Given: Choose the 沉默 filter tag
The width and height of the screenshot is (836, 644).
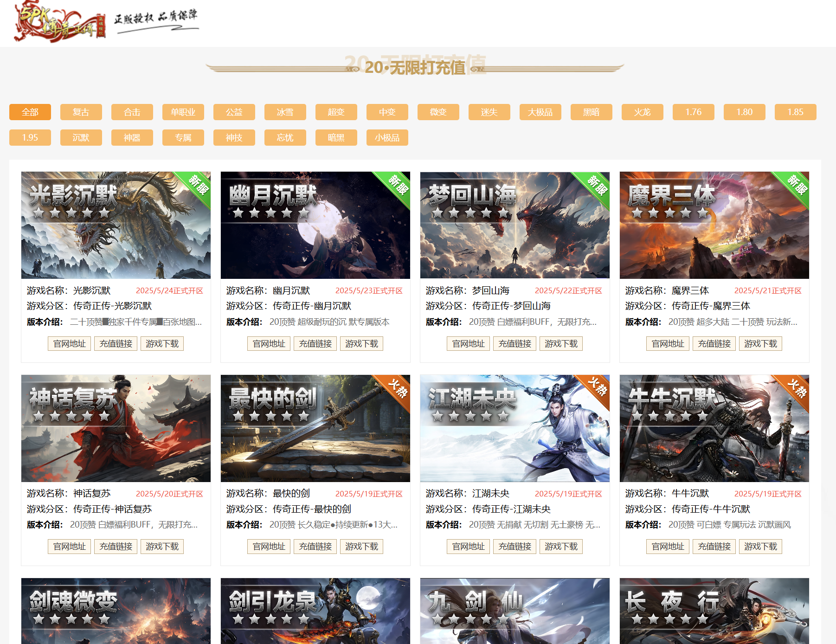Looking at the screenshot, I should coord(81,138).
